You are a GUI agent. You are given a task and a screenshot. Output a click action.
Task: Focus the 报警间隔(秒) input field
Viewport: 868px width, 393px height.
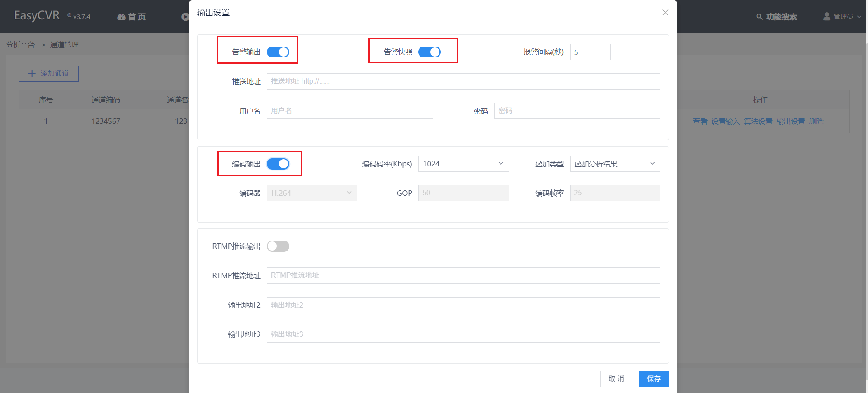[x=590, y=52]
